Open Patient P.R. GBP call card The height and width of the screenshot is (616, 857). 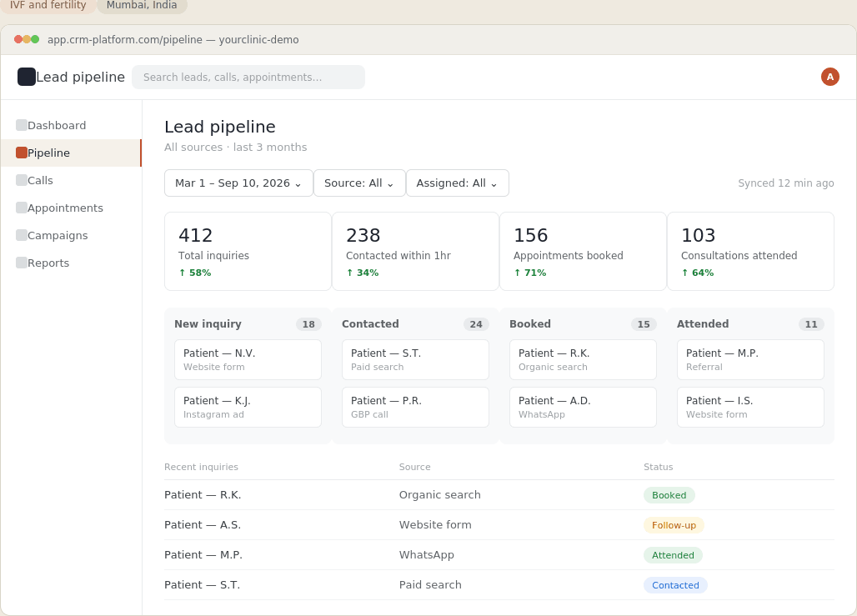pyautogui.click(x=415, y=408)
